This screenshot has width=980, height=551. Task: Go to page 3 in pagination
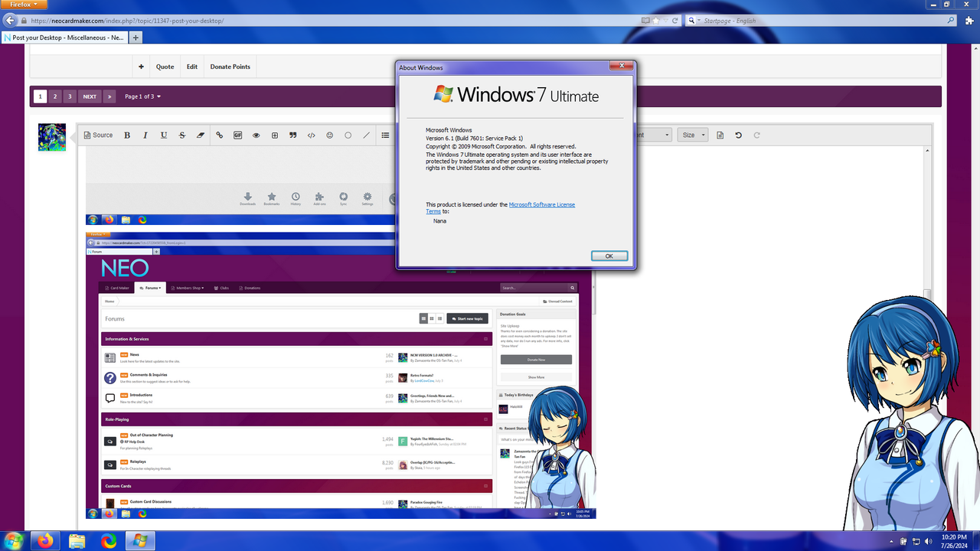[x=70, y=96]
